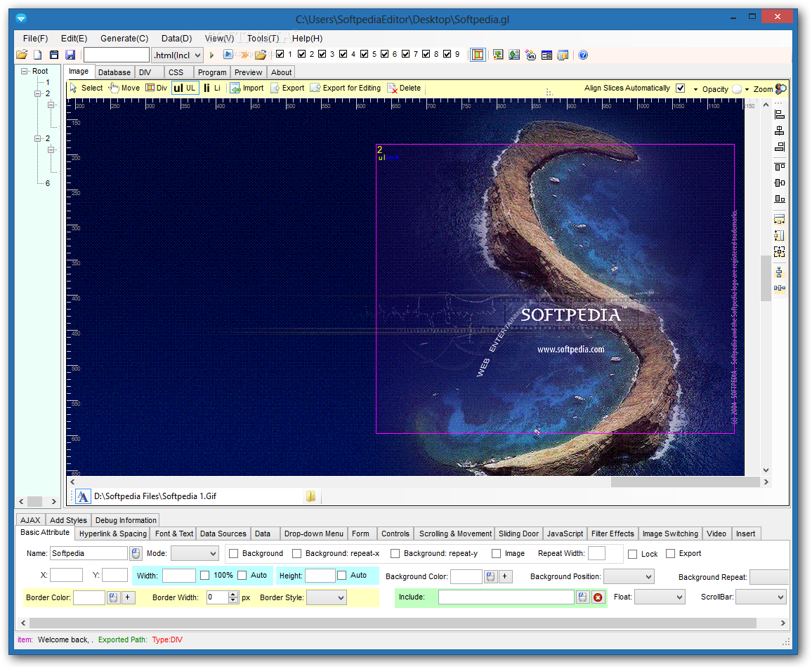Select the Select arrow tool
Image resolution: width=812 pixels, height=669 pixels.
tap(86, 88)
